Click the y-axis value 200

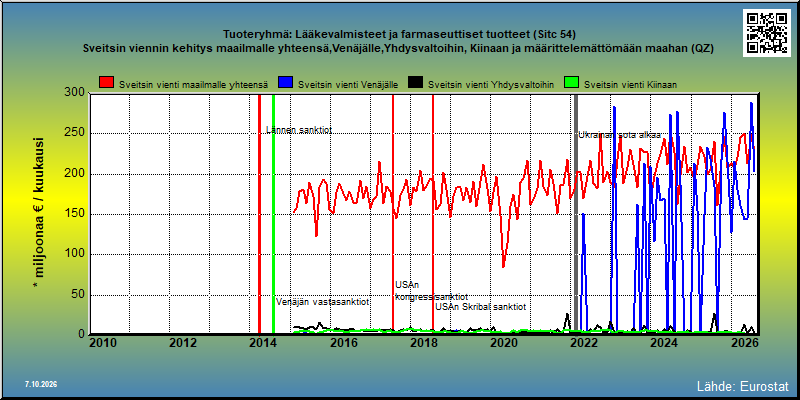74,174
